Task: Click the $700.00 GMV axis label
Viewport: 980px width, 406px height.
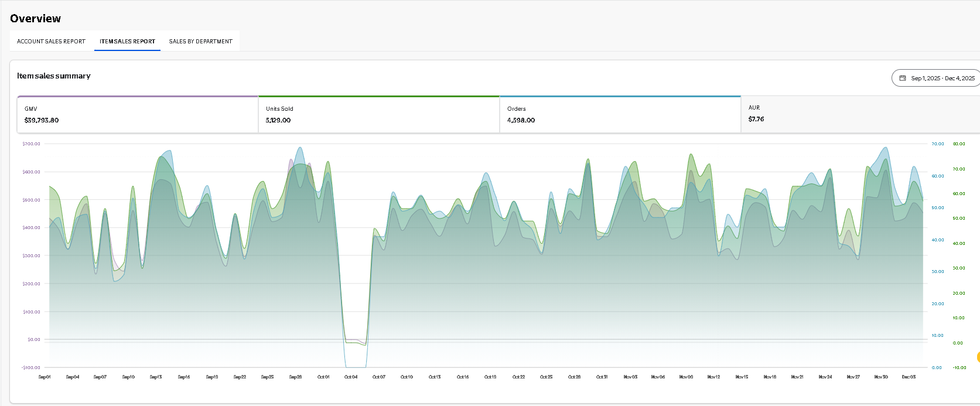Action: [32, 144]
